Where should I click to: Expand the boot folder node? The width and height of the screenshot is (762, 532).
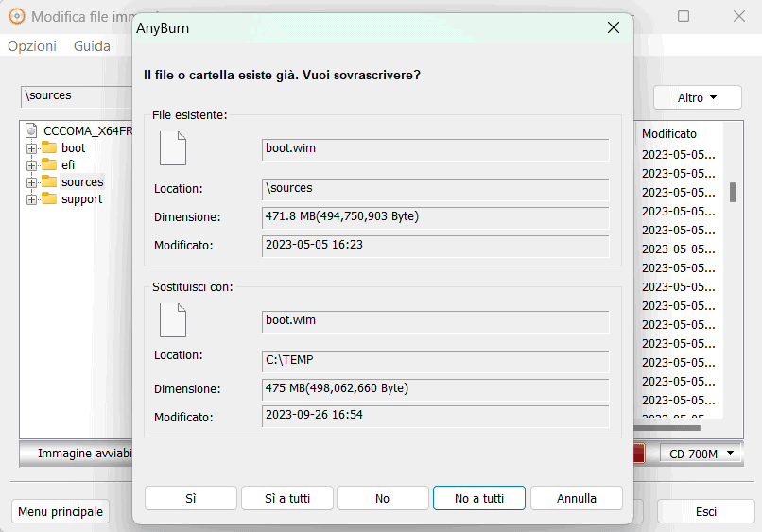coord(31,148)
